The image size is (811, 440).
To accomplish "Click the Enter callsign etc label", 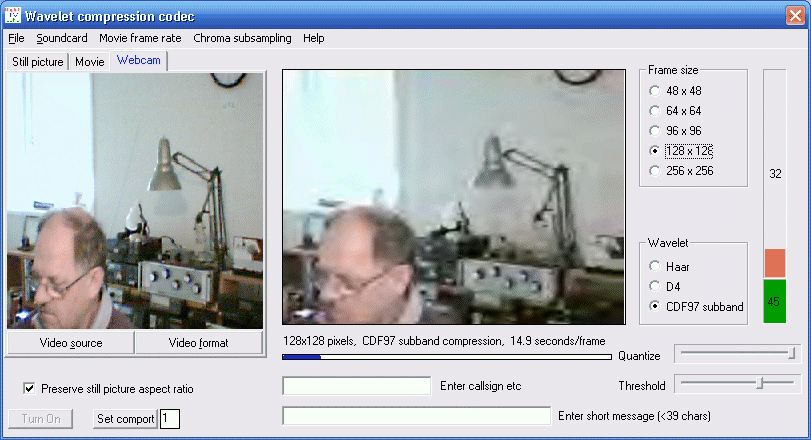I will tap(480, 386).
